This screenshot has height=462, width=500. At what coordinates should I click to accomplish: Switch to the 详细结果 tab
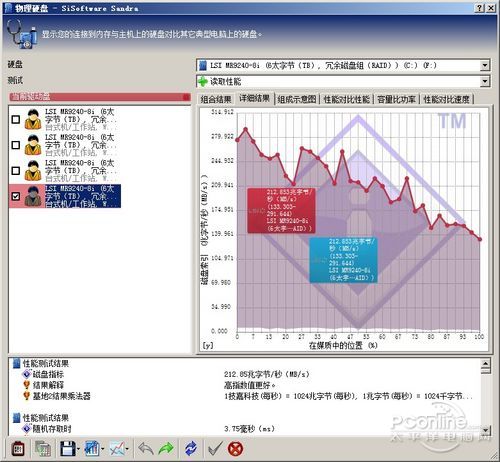(x=254, y=98)
